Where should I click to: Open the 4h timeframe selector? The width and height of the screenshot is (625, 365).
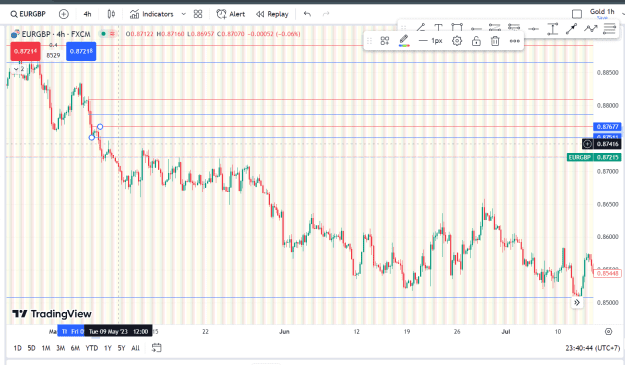tap(87, 14)
